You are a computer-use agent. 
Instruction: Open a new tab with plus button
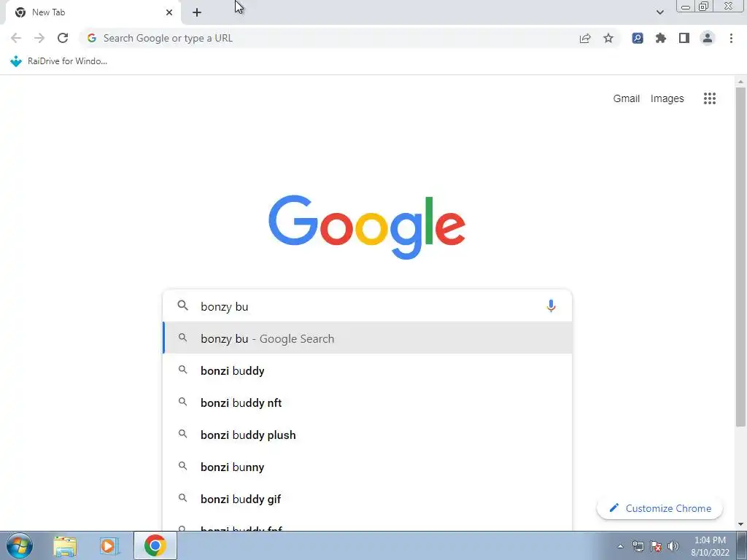pos(197,12)
